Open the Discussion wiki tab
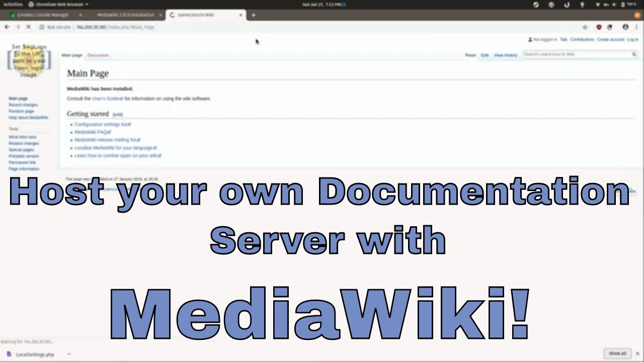 click(98, 55)
